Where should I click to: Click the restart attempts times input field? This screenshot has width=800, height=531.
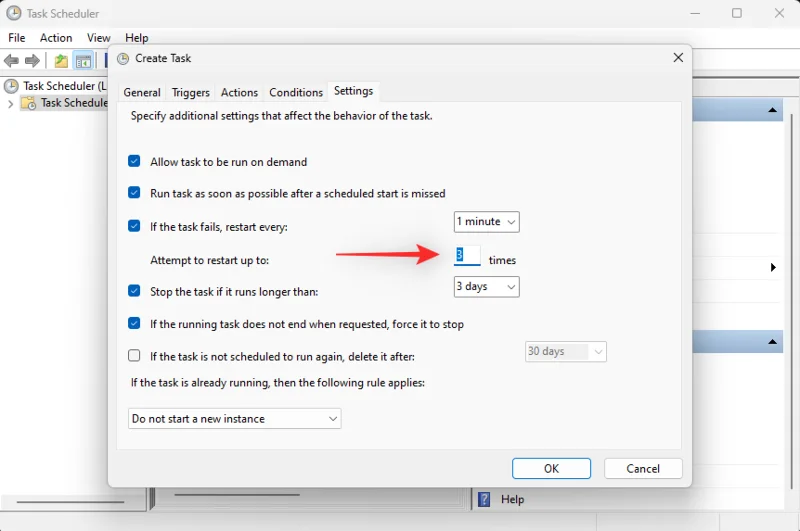pos(467,255)
